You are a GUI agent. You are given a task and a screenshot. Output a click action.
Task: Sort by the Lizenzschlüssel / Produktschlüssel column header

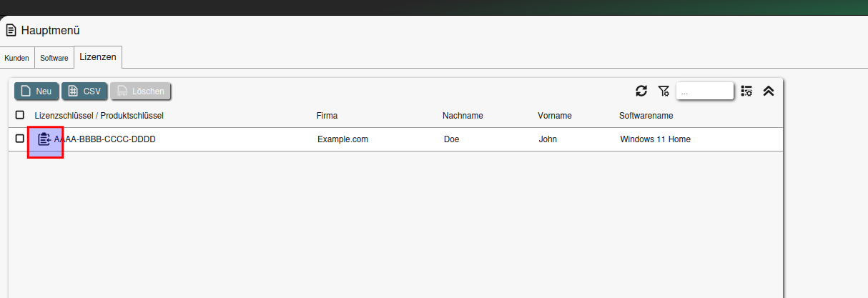[x=99, y=116]
